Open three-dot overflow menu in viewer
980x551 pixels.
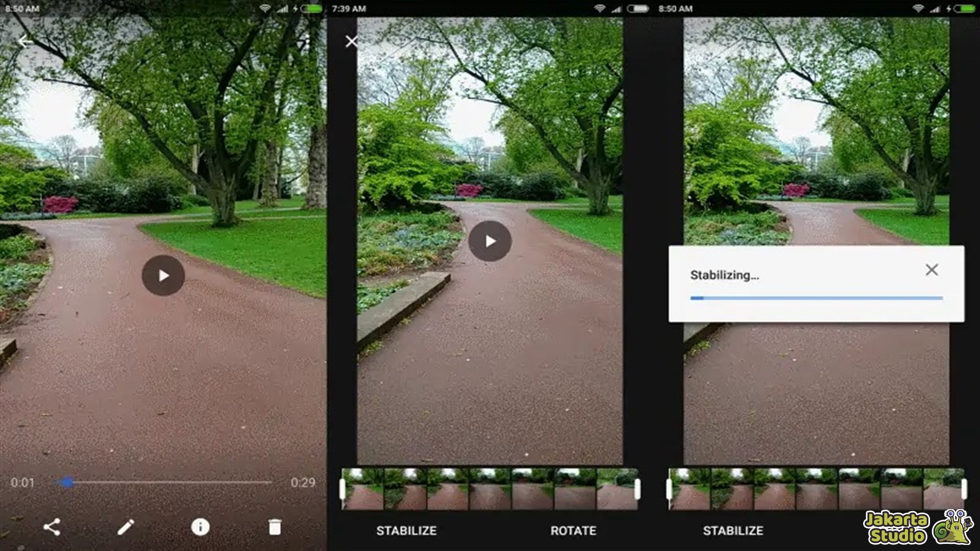pos(307,41)
